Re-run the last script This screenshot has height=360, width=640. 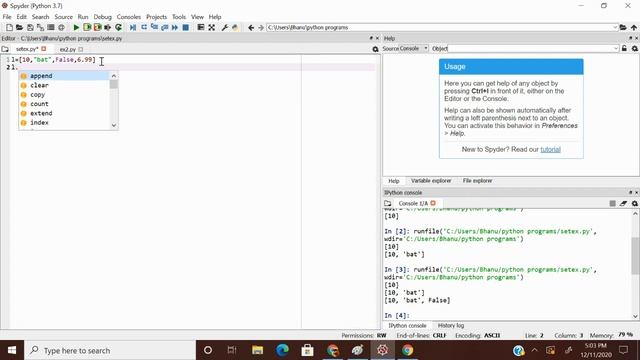pyautogui.click(x=118, y=27)
